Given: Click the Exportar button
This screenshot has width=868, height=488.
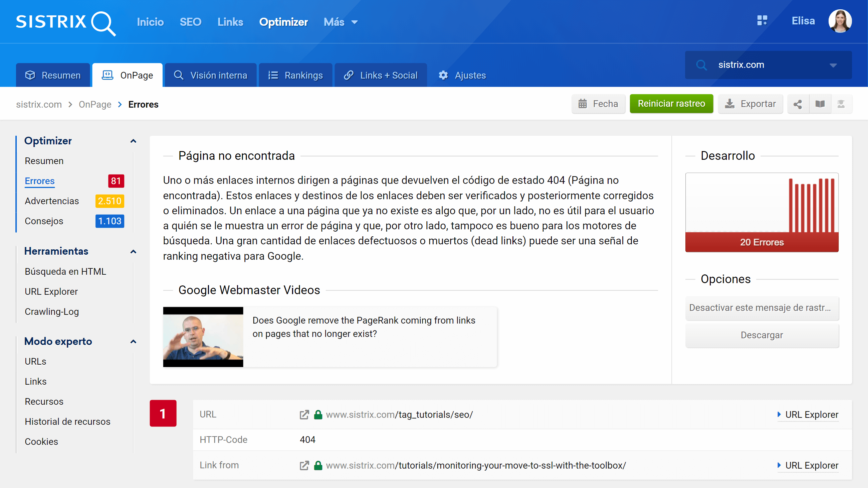Looking at the screenshot, I should [750, 104].
